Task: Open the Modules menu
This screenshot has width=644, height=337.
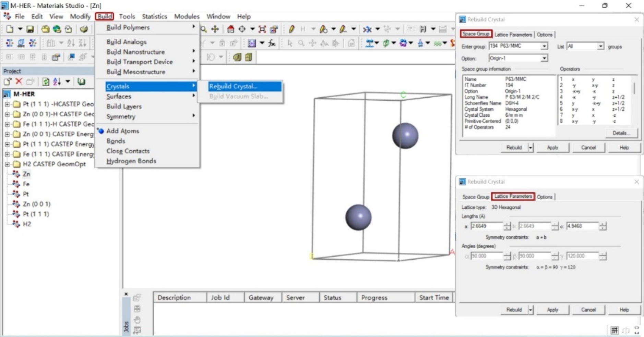Action: tap(187, 16)
